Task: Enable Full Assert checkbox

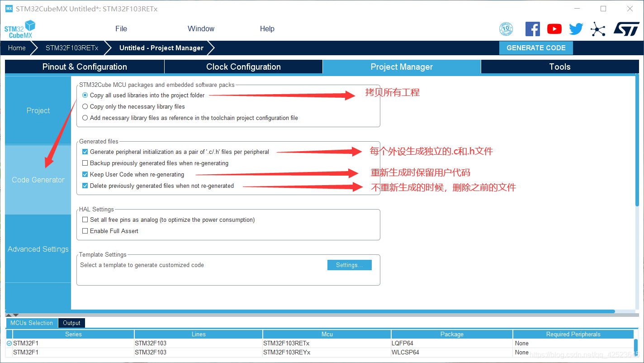Action: (x=85, y=231)
